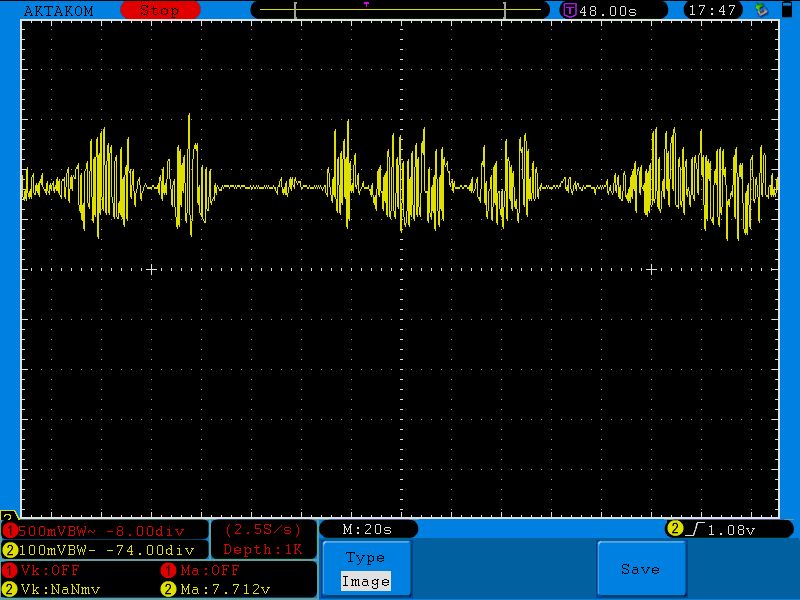Click the (2.5S/s) sample rate readout
The width and height of the screenshot is (800, 600).
point(263,530)
